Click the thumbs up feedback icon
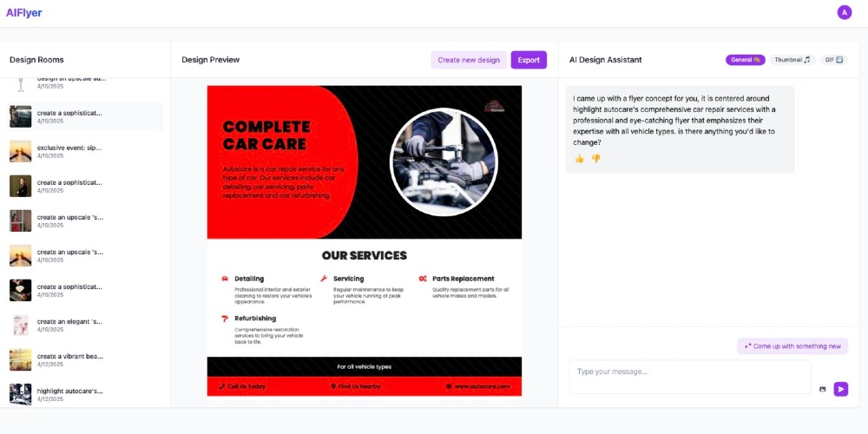 click(x=579, y=159)
